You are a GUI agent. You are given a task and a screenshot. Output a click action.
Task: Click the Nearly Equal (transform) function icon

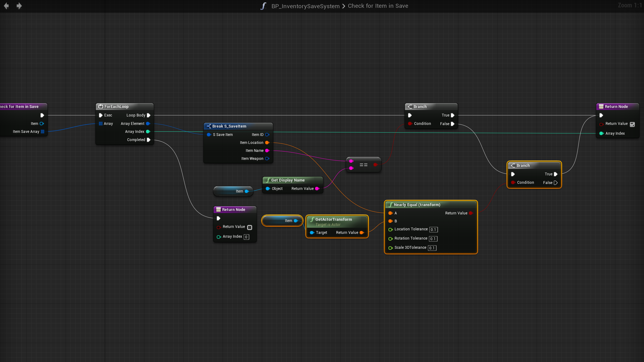click(x=390, y=204)
